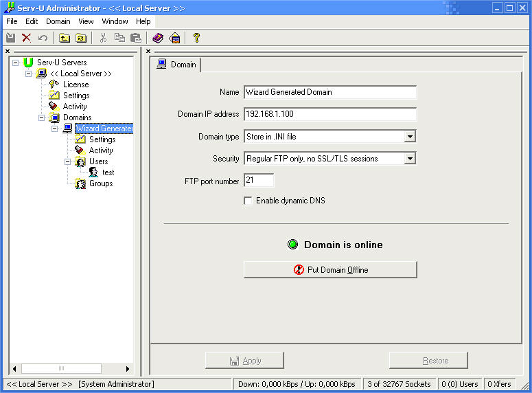This screenshot has height=393, width=532.
Task: Collapse the Users tree node
Action: 67,161
